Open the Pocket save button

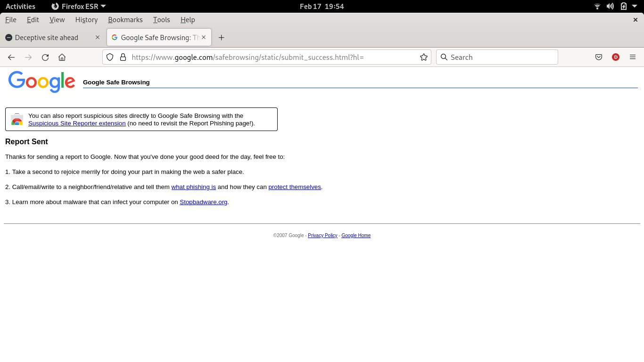pyautogui.click(x=599, y=57)
